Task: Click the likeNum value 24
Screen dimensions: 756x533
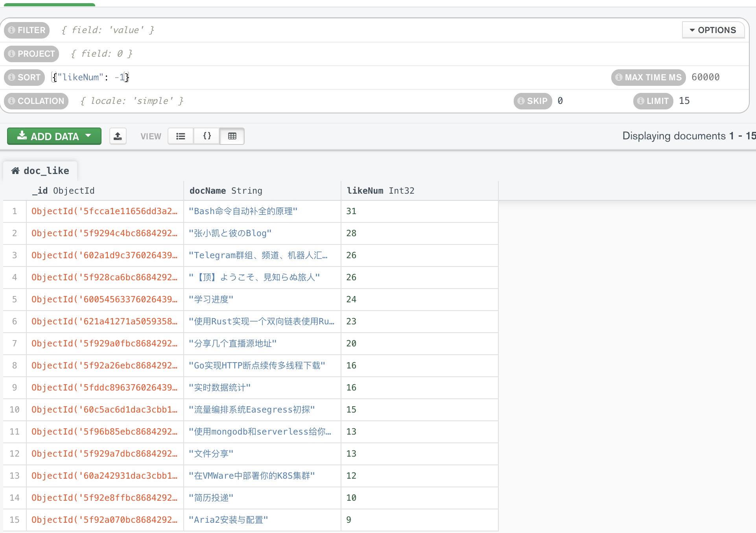Action: (x=420, y=300)
